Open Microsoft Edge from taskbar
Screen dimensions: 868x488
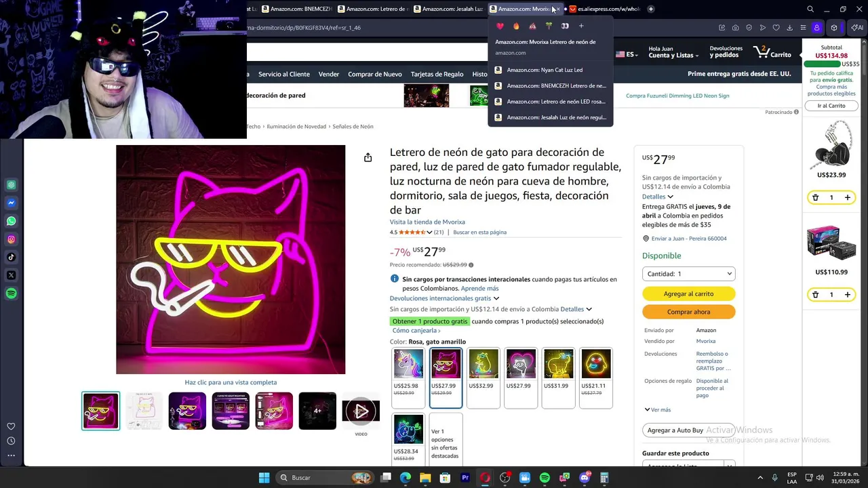click(406, 478)
